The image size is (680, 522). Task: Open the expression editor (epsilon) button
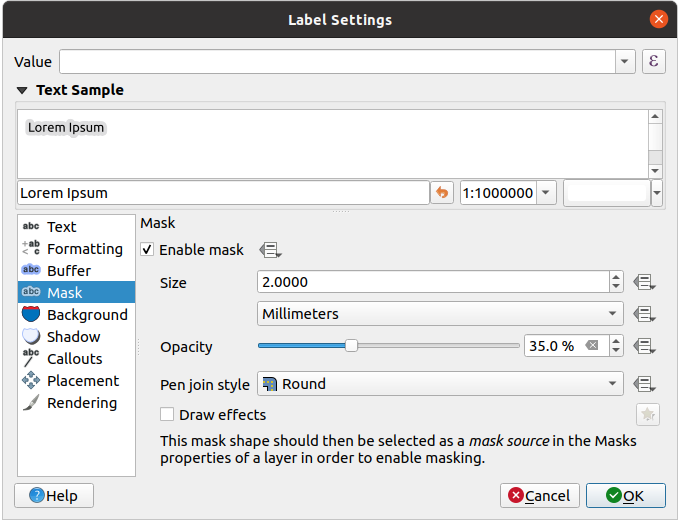click(654, 62)
